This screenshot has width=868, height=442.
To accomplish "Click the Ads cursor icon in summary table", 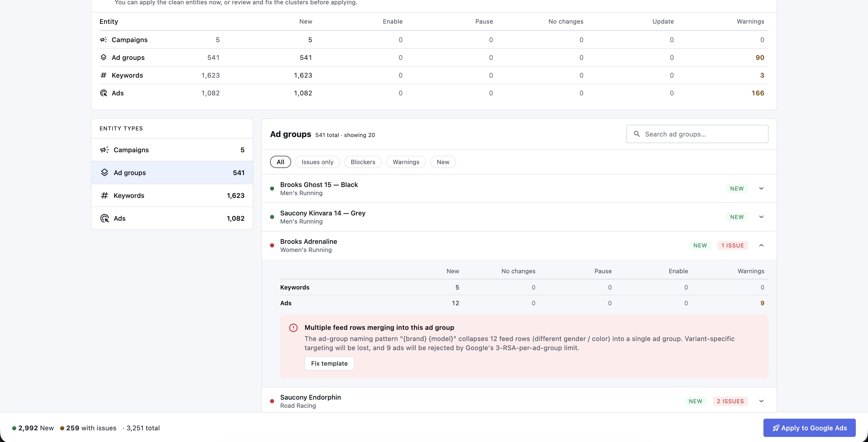I will (x=104, y=93).
